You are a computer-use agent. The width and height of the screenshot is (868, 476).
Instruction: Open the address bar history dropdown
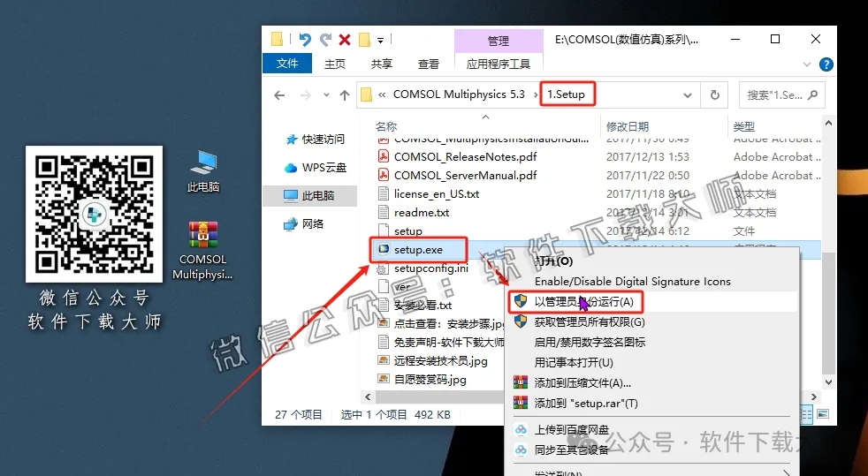point(688,95)
